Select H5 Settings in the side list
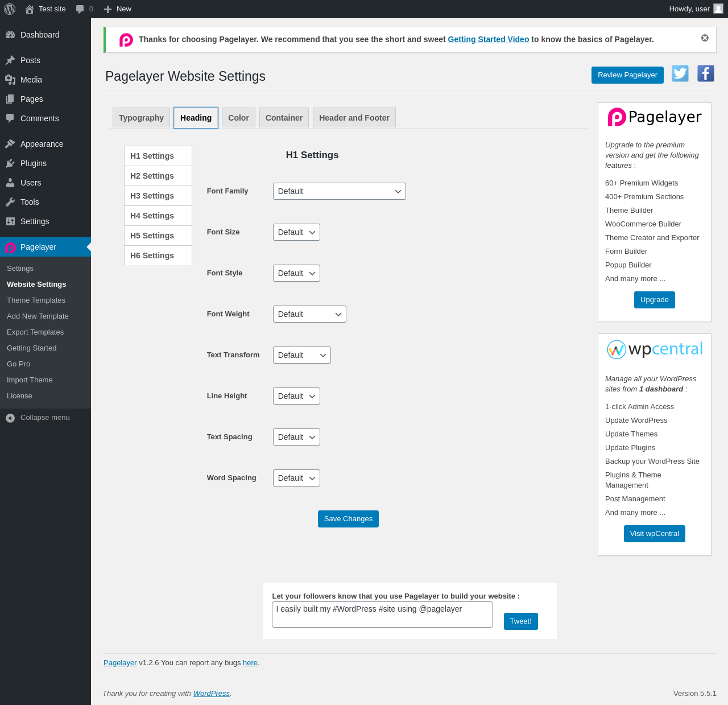The width and height of the screenshot is (728, 705). tap(158, 236)
